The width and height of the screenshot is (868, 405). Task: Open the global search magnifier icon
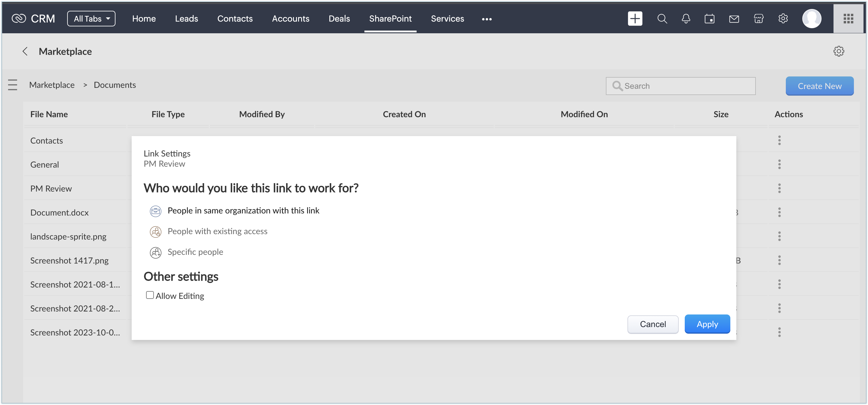coord(662,19)
